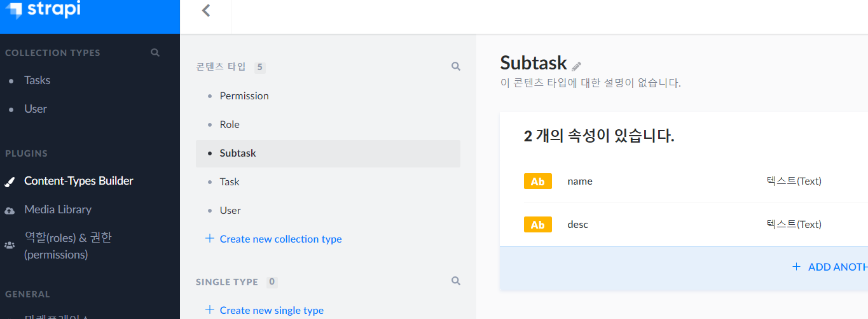Click the Ab icon for name field

pos(538,181)
